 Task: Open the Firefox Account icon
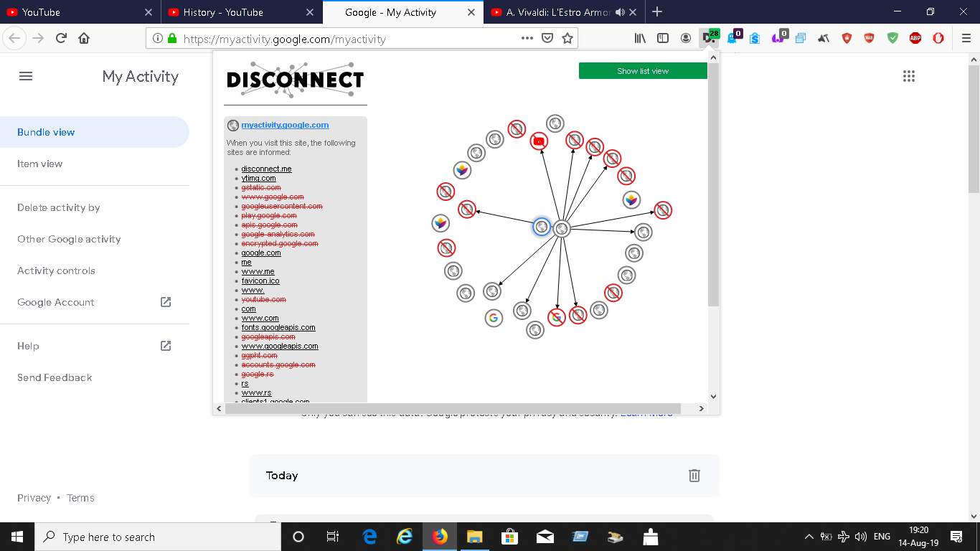coord(686,39)
